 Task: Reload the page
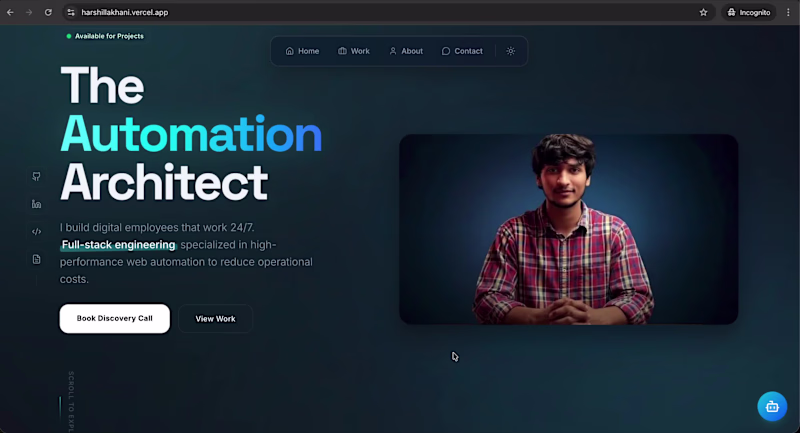(x=48, y=12)
